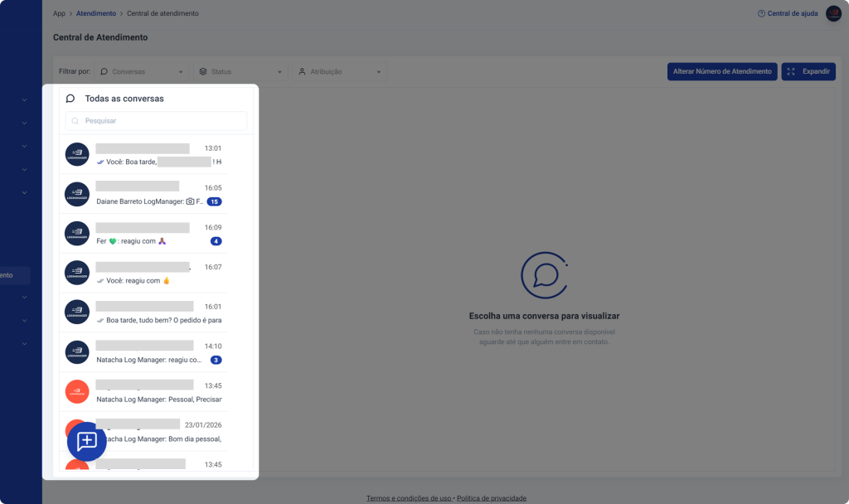849x504 pixels.
Task: Open Central de ajuda link
Action: (788, 14)
